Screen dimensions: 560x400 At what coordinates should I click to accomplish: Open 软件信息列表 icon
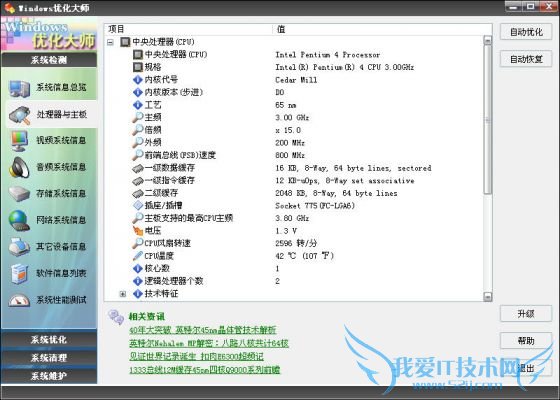coord(19,273)
